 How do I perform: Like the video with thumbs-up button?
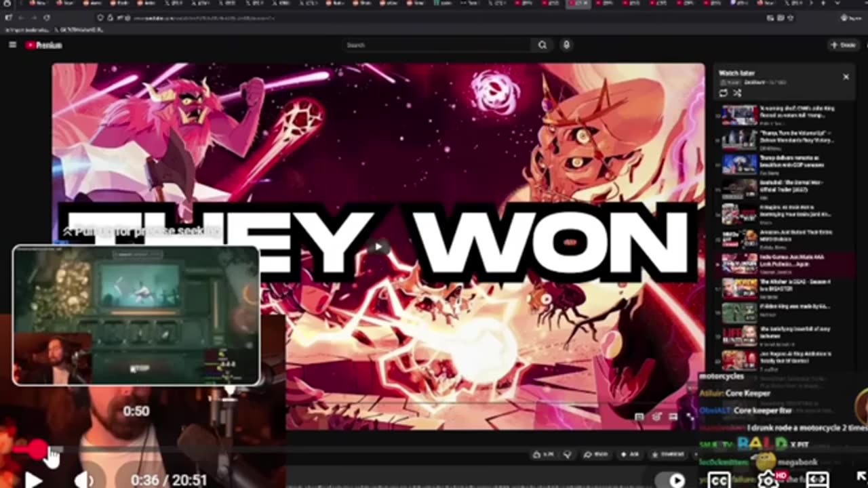544,454
